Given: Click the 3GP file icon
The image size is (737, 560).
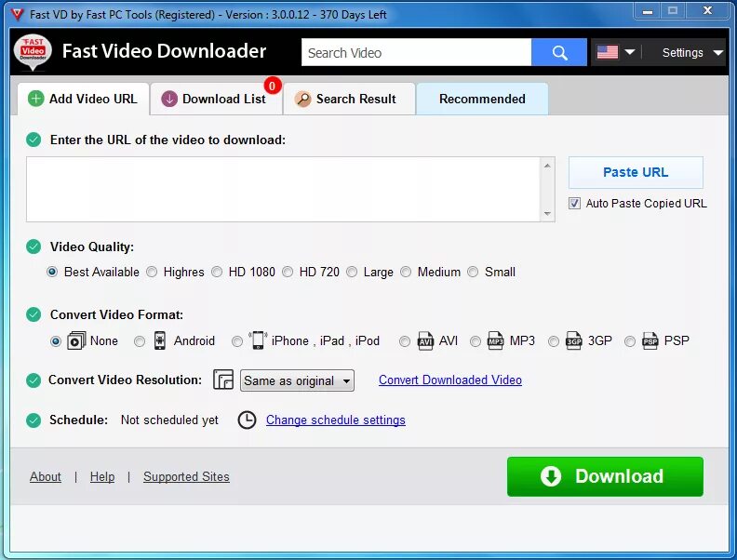Looking at the screenshot, I should [573, 340].
